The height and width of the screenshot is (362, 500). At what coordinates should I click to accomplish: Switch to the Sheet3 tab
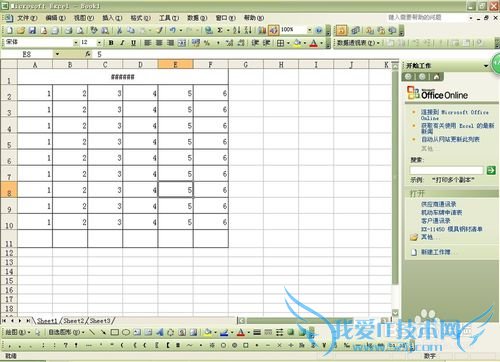100,321
